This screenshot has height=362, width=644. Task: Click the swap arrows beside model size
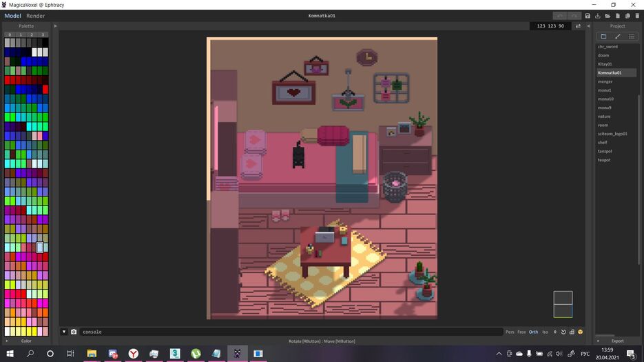click(x=578, y=26)
